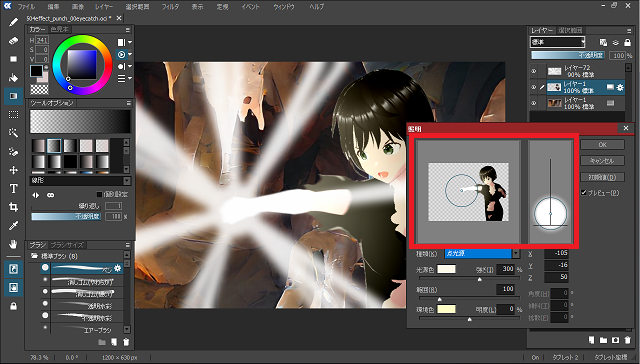Click the 光源色 color swatch

[446, 269]
